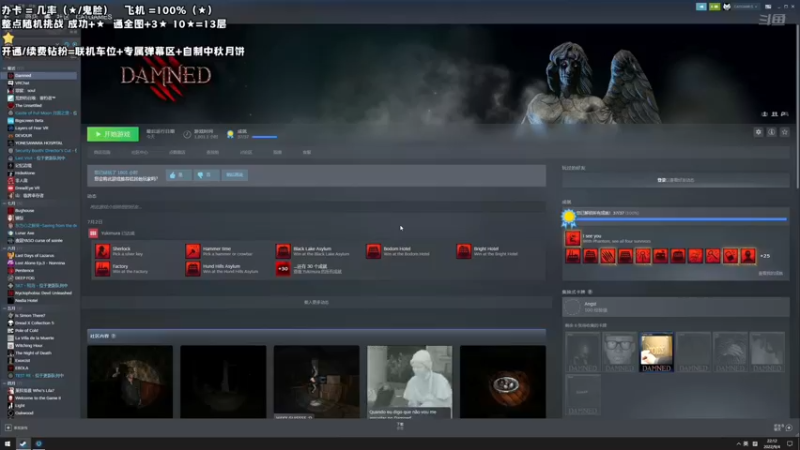
Task: Click the view my achievements link
Action: [770, 273]
